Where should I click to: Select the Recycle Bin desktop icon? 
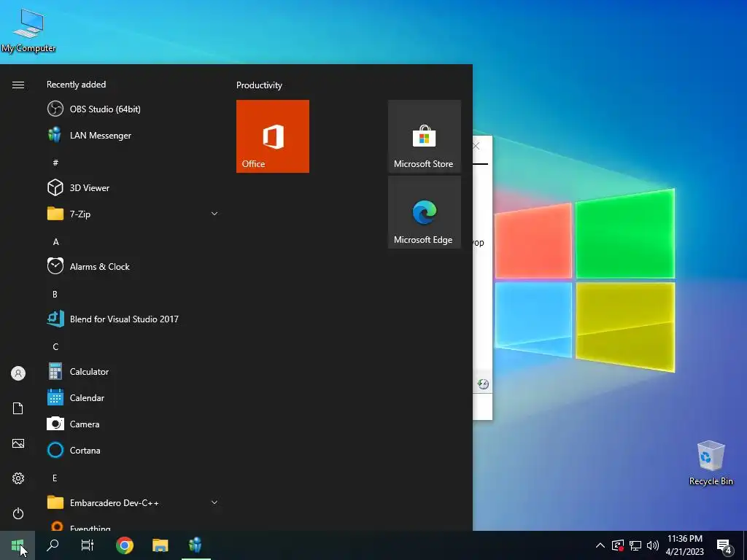[x=711, y=463]
